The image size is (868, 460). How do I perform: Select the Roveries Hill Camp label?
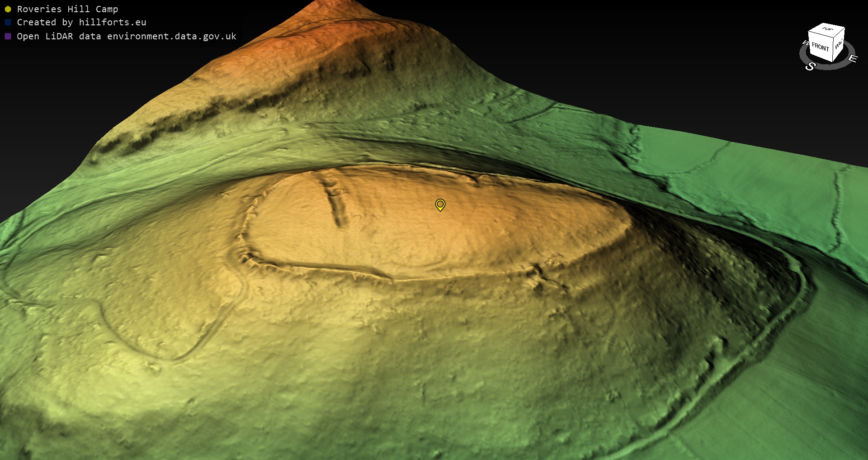[67, 9]
